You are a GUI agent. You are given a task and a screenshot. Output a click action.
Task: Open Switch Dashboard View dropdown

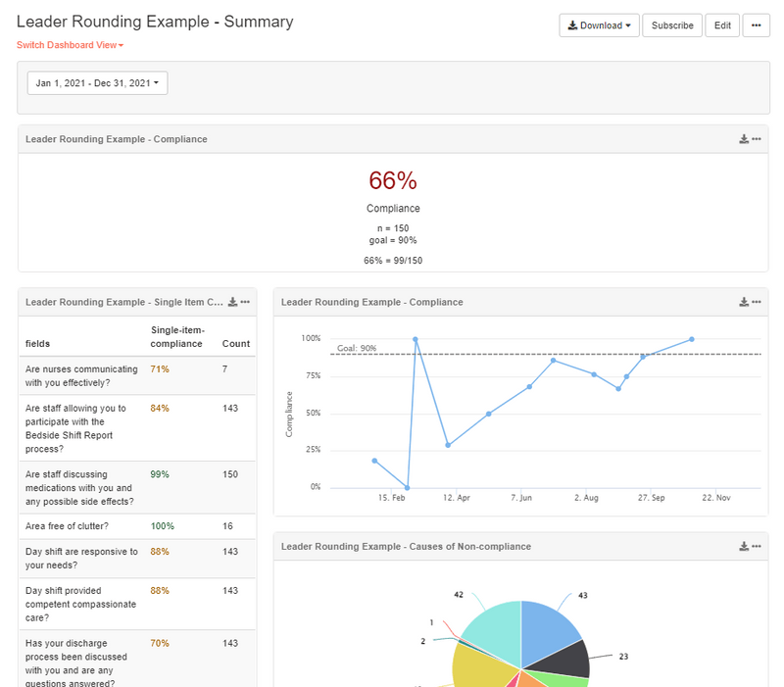(x=70, y=45)
